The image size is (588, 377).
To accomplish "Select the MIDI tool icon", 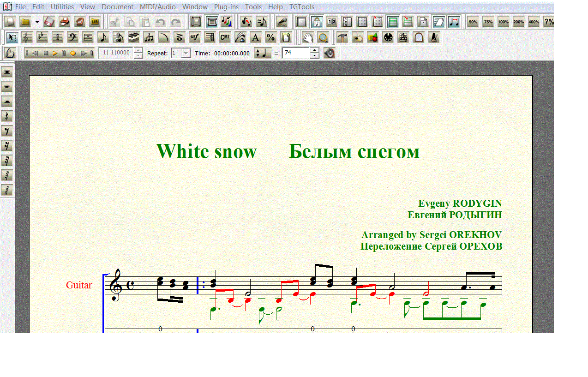I will [x=388, y=38].
